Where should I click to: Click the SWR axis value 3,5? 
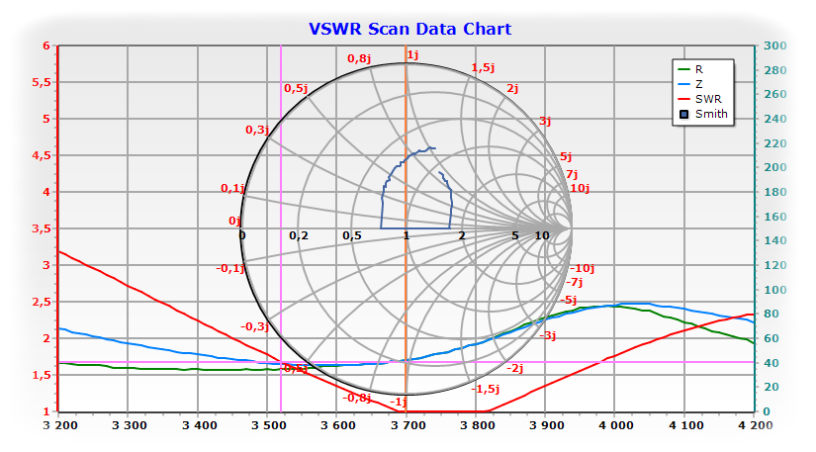pos(41,228)
